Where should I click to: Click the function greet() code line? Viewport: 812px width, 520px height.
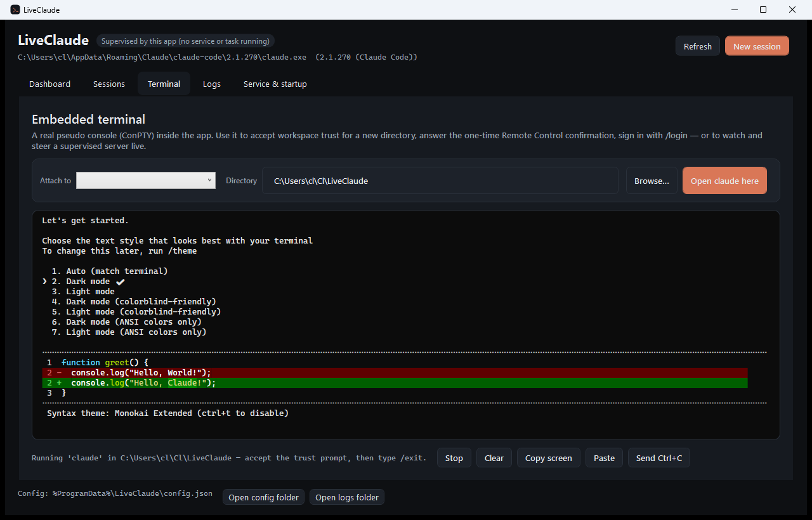point(98,362)
